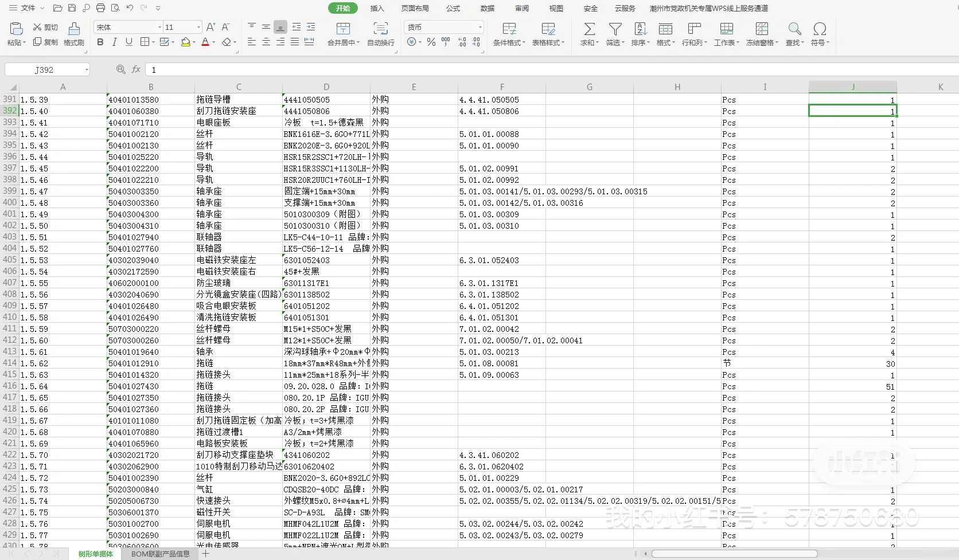959x560 pixels.
Task: Select column J header
Action: pos(852,87)
